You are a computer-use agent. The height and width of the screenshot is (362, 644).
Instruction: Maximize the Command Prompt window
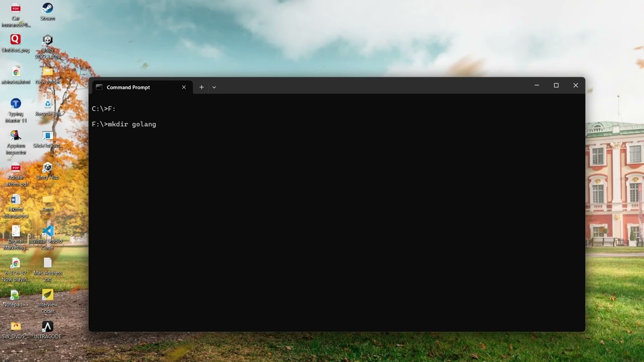[x=556, y=85]
